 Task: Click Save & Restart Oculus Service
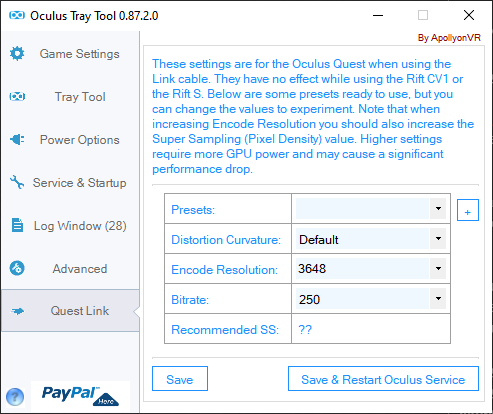click(x=383, y=379)
